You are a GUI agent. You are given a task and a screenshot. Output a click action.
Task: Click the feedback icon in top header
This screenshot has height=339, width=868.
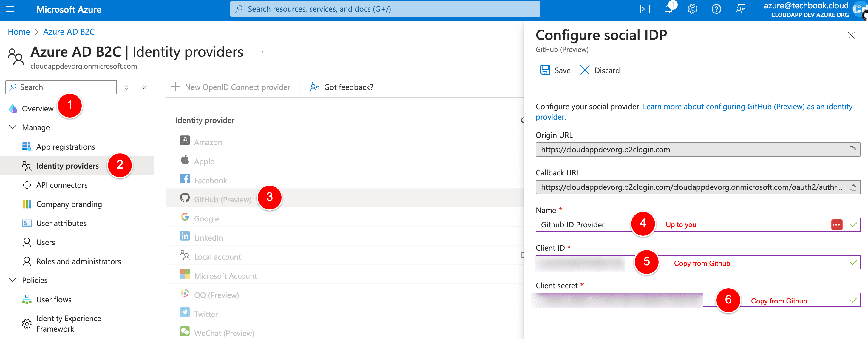740,9
